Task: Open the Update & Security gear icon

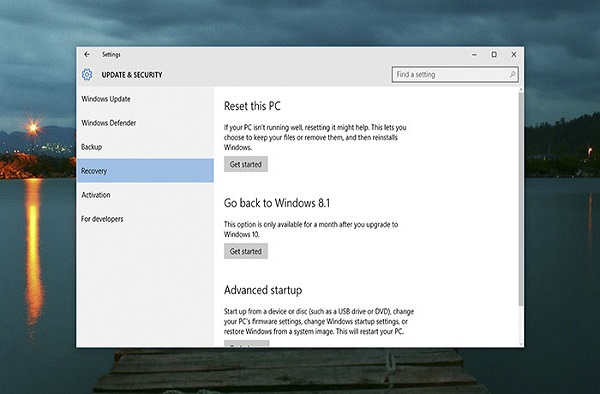Action: [x=87, y=75]
